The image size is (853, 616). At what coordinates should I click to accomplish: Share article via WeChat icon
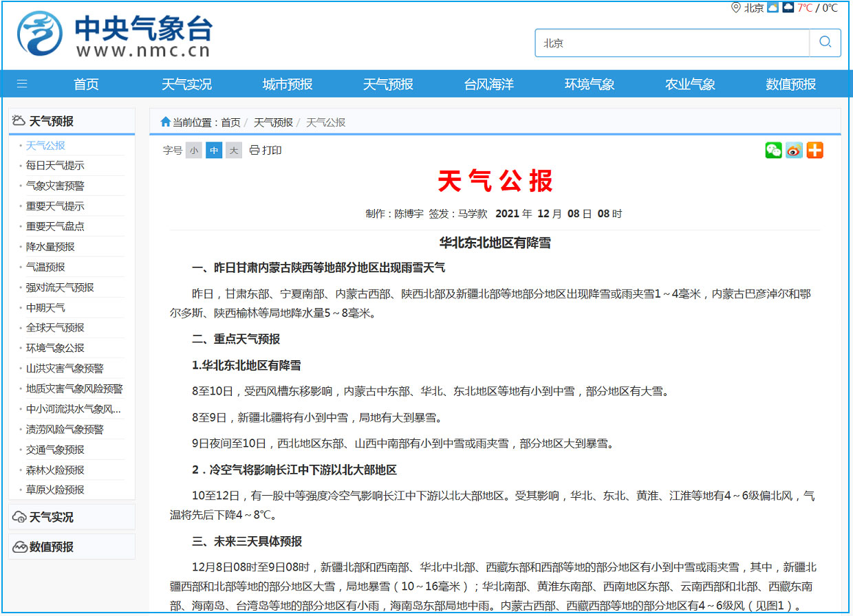point(773,151)
